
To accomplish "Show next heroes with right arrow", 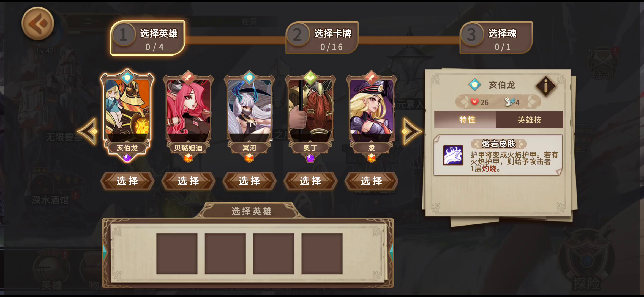I will click(x=411, y=131).
